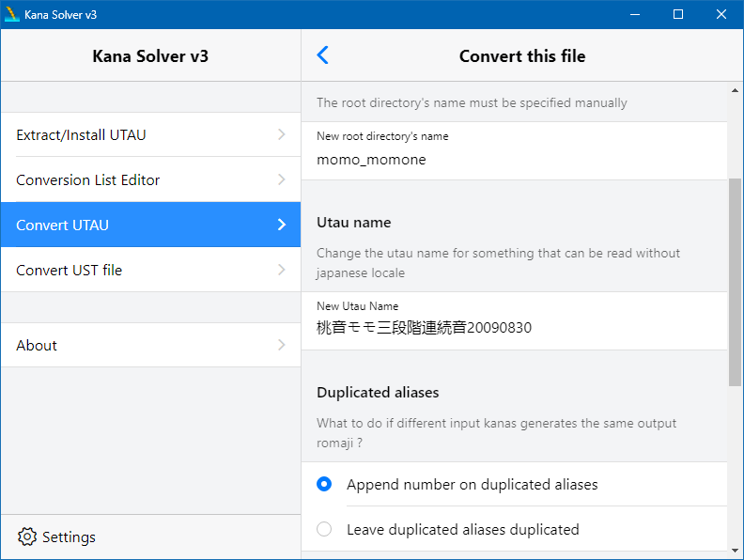
Task: Close the Kana Solver window
Action: click(x=721, y=14)
